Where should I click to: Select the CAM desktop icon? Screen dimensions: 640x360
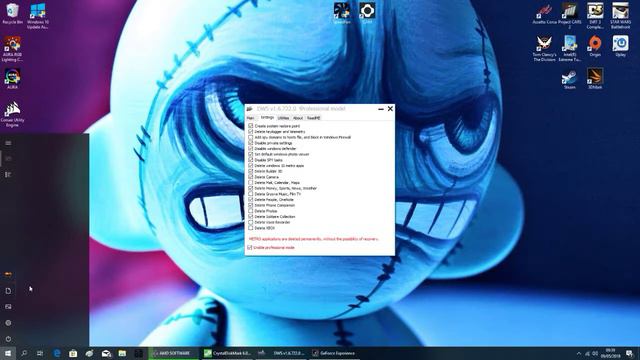point(367,13)
